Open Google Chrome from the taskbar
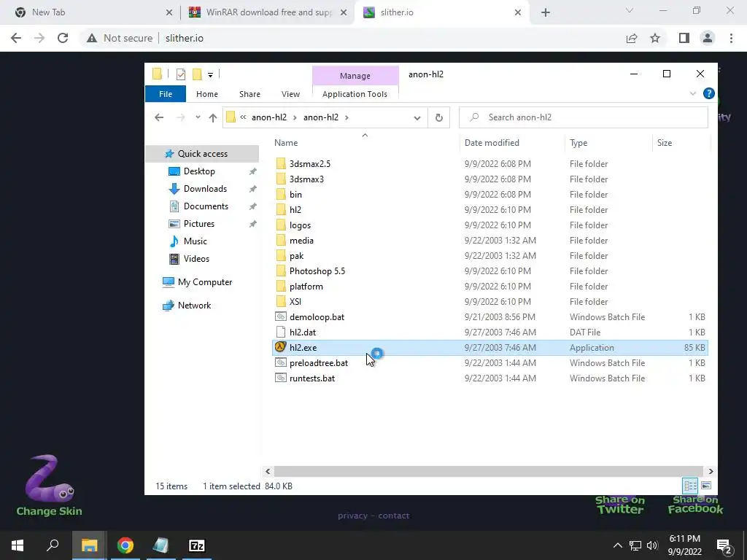This screenshot has height=560, width=747. (125, 545)
